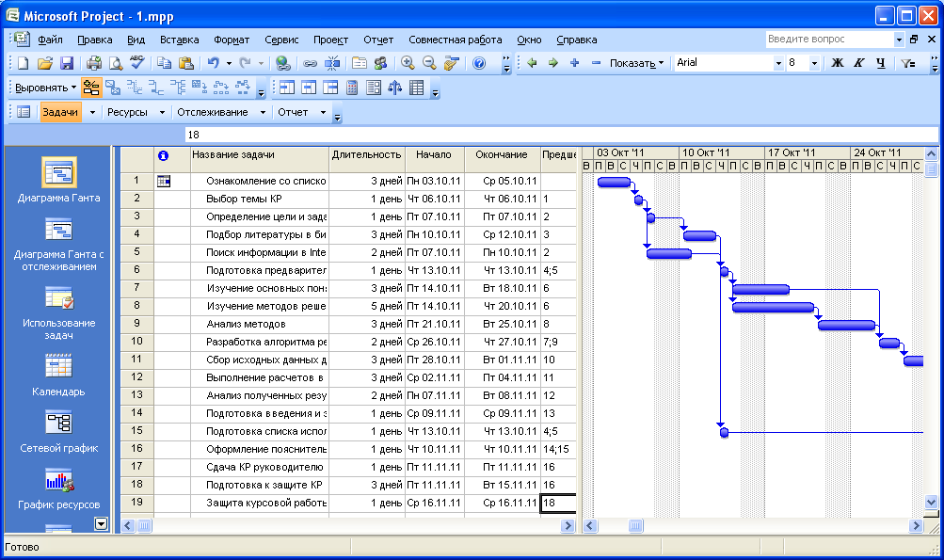
Task: Click the New project document icon
Action: pos(23,63)
